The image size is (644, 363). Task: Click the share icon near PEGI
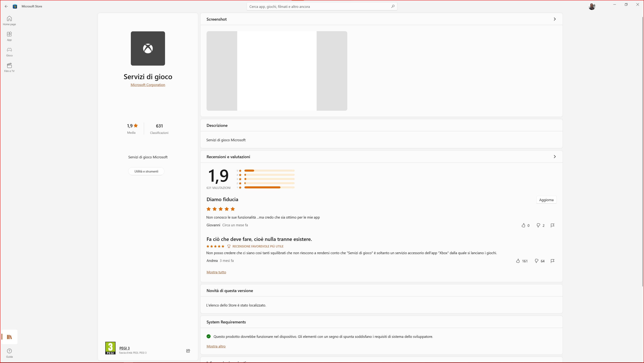click(x=188, y=351)
